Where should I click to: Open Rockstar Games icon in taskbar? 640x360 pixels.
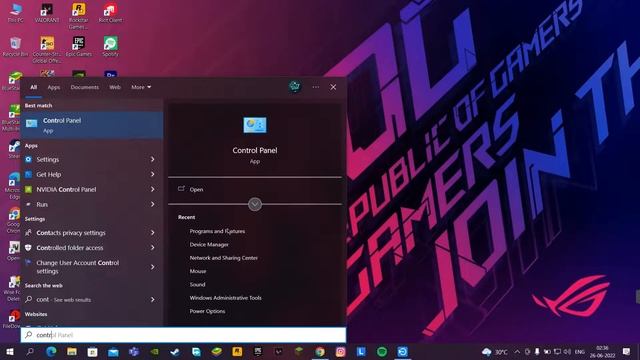[237, 351]
